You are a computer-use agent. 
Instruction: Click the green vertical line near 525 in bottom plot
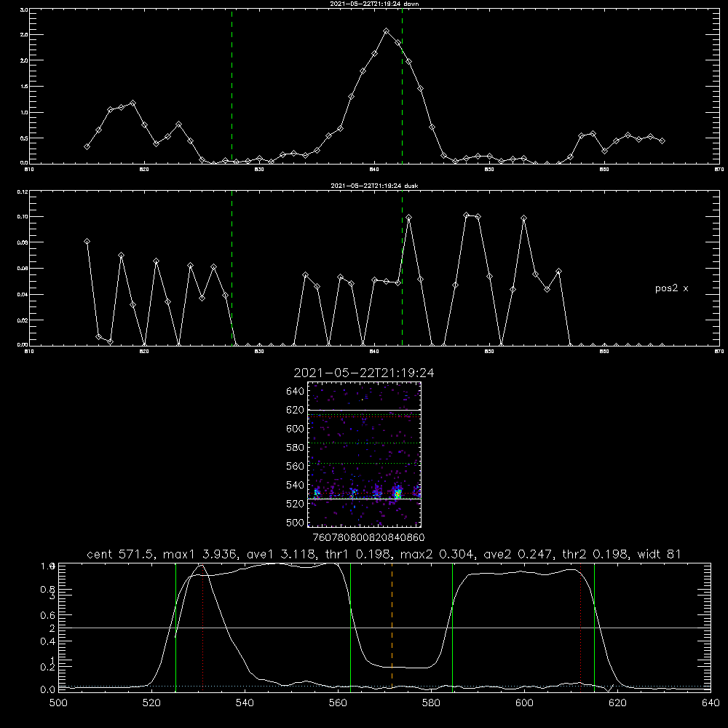[175, 627]
